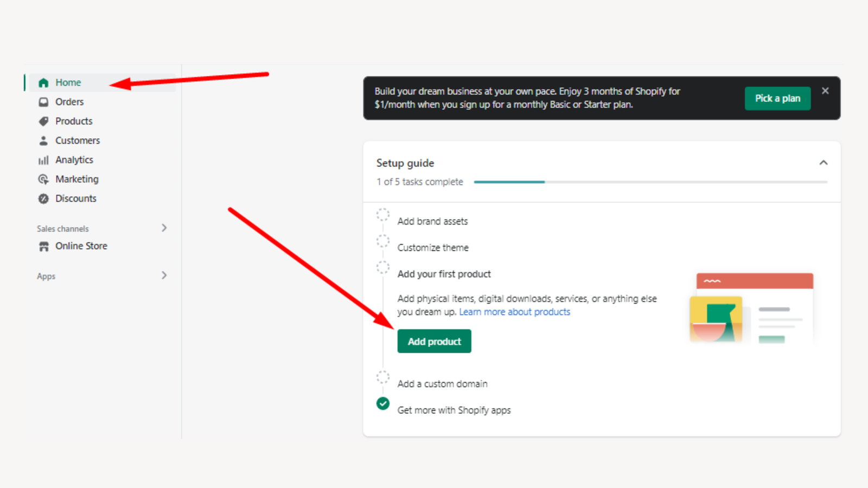Click the Discounts percent badge icon
The image size is (868, 488).
pyautogui.click(x=43, y=199)
